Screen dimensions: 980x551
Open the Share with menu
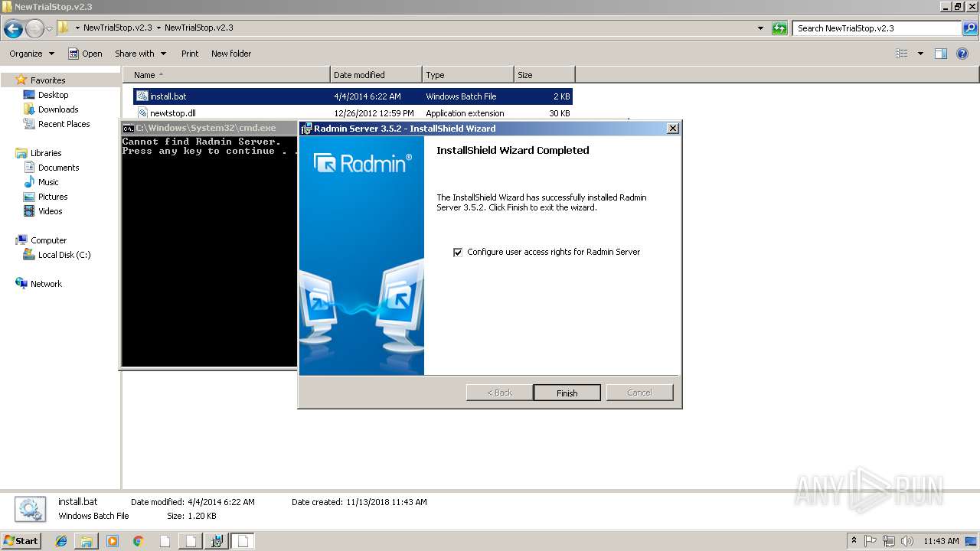click(x=140, y=54)
